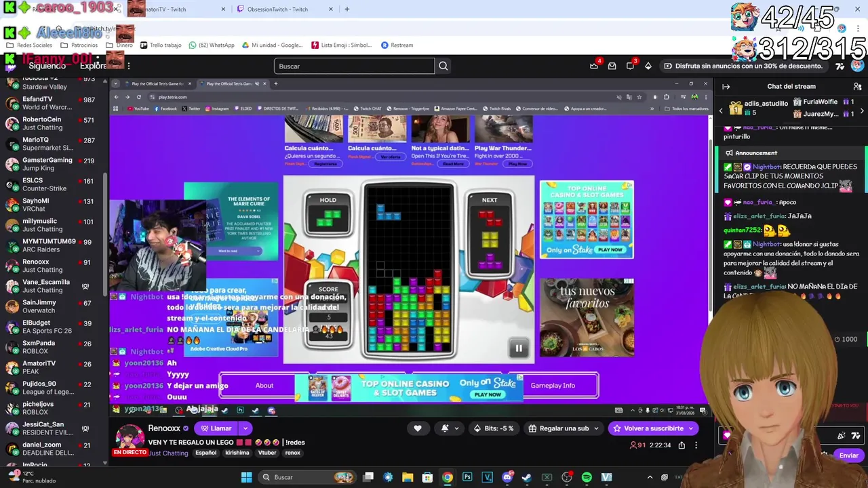Open the Task View icon on taskbar
This screenshot has width=868, height=488.
pyautogui.click(x=368, y=477)
